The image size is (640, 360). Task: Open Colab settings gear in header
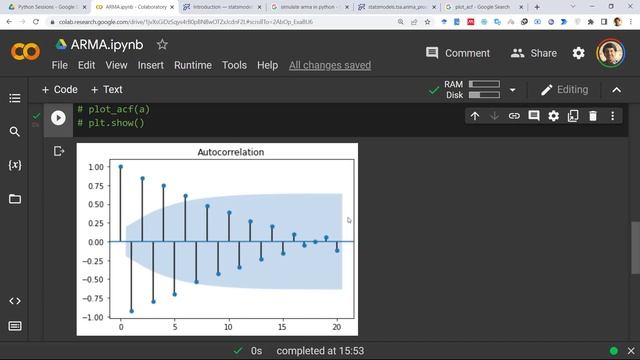click(578, 53)
